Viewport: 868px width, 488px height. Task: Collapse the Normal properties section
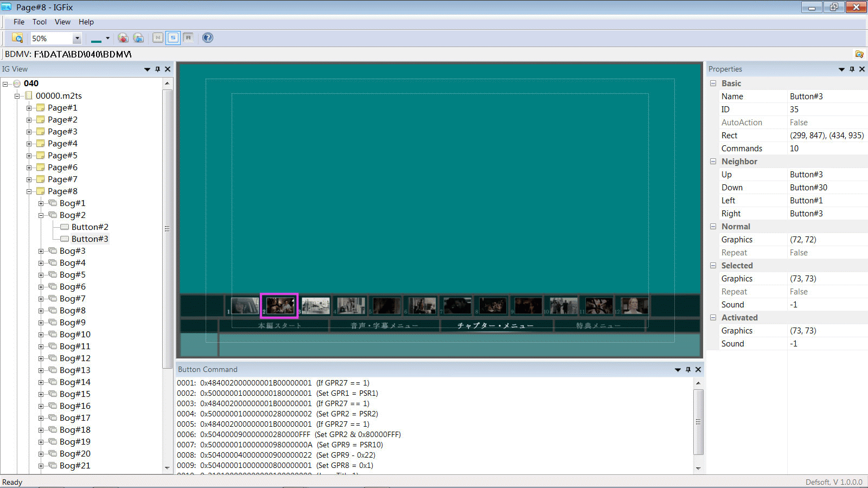pyautogui.click(x=713, y=227)
